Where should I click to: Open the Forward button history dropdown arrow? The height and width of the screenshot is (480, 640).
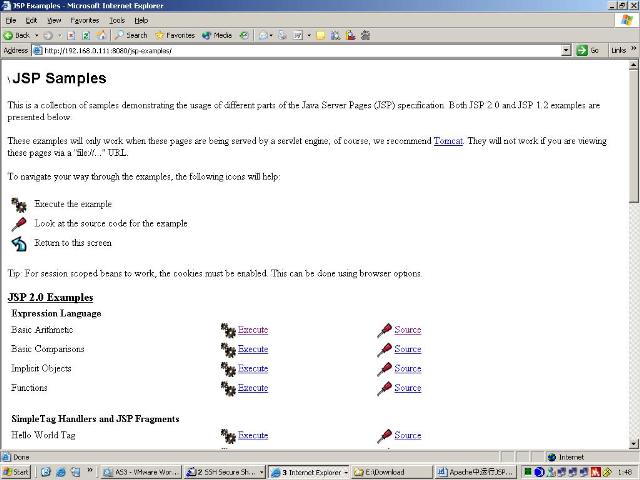coord(59,36)
